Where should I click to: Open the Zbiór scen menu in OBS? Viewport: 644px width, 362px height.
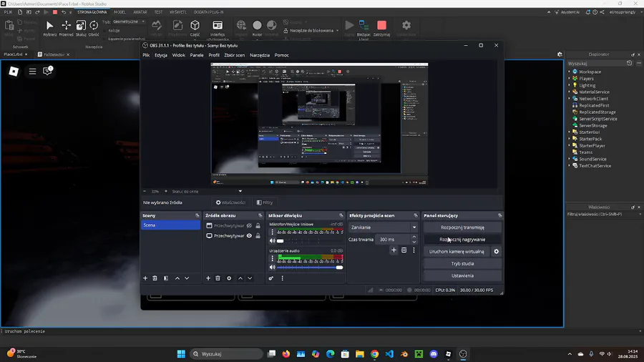[x=235, y=55]
